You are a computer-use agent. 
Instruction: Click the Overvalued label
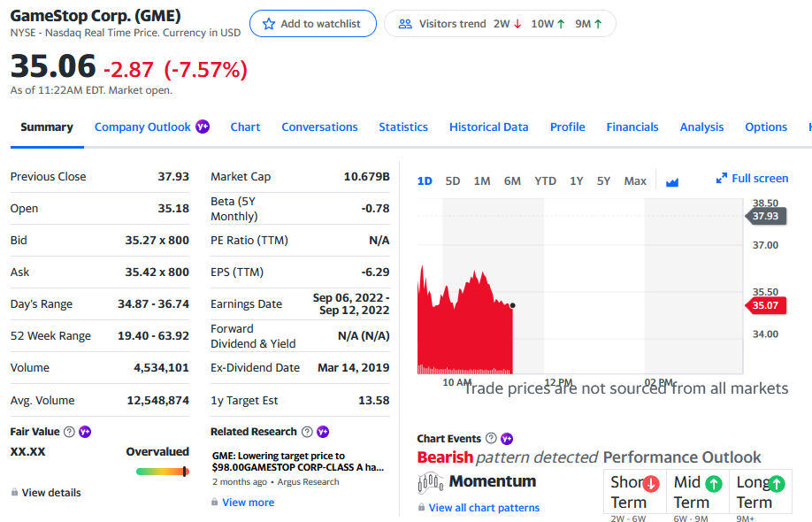pyautogui.click(x=157, y=451)
